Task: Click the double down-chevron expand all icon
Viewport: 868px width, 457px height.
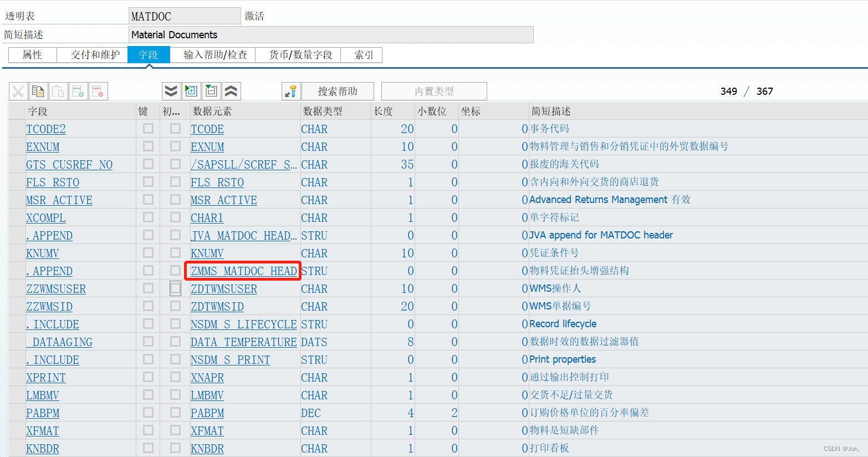Action: 171,92
